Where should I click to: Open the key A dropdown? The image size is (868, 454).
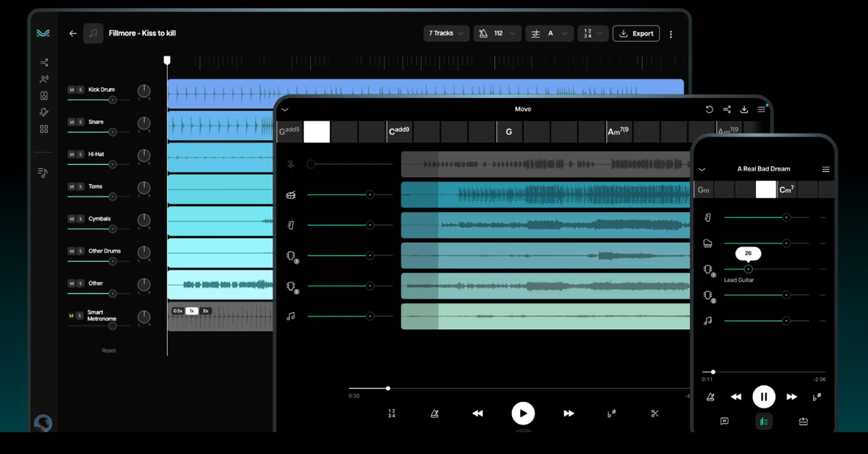tap(549, 33)
